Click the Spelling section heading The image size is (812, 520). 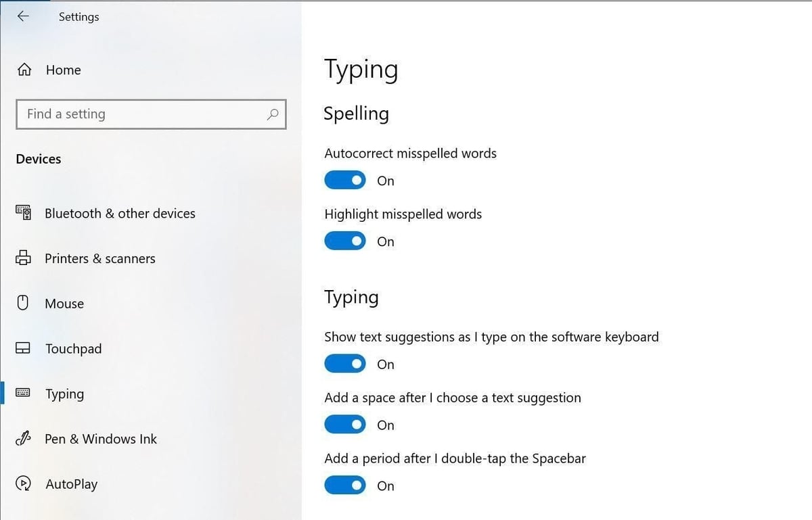coord(356,114)
